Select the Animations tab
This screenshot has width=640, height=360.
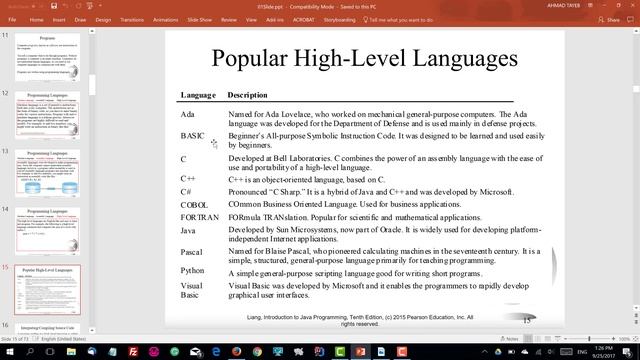165,20
